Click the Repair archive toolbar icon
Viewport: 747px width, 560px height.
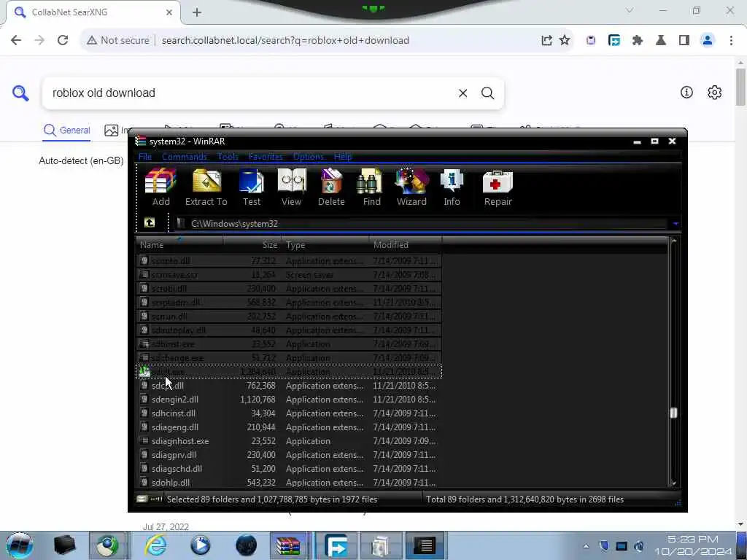coord(498,187)
